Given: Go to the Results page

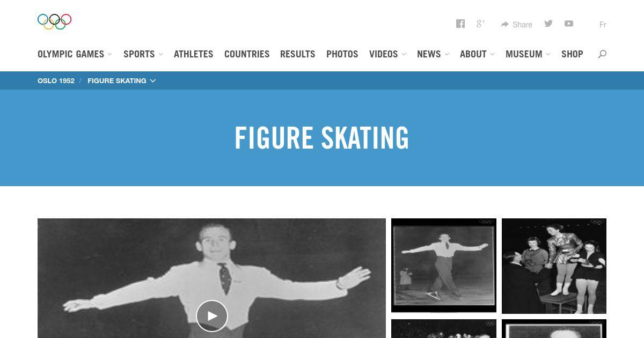Looking at the screenshot, I should (x=297, y=54).
